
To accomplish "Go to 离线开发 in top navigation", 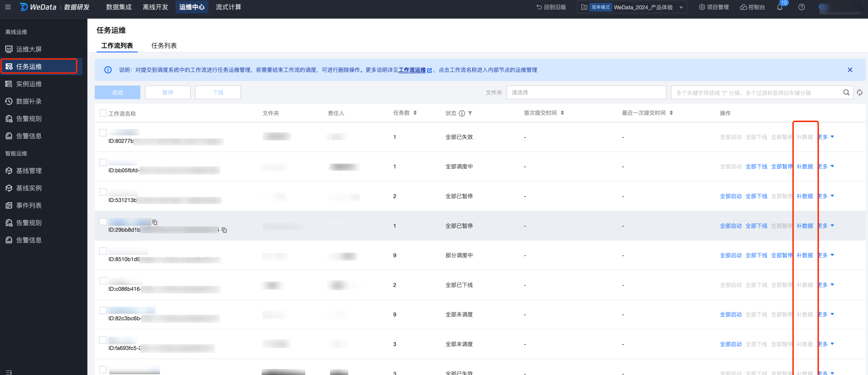I will [155, 7].
